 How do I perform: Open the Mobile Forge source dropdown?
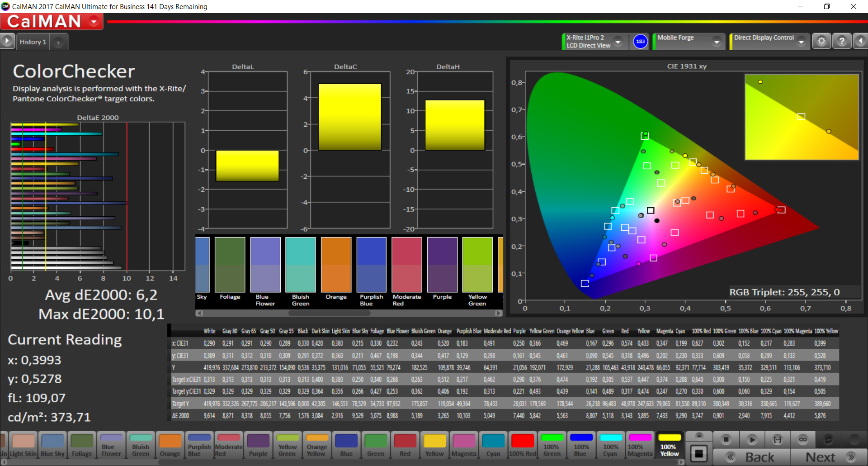click(x=717, y=42)
